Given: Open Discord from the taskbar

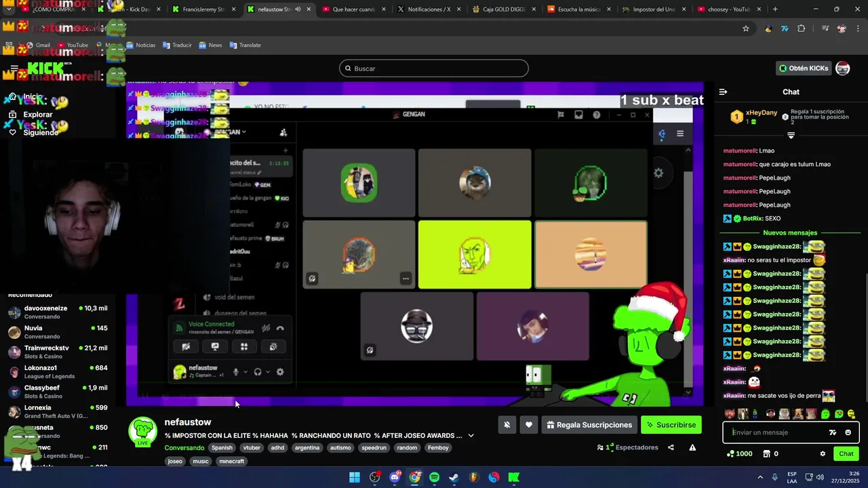Looking at the screenshot, I should [x=395, y=477].
